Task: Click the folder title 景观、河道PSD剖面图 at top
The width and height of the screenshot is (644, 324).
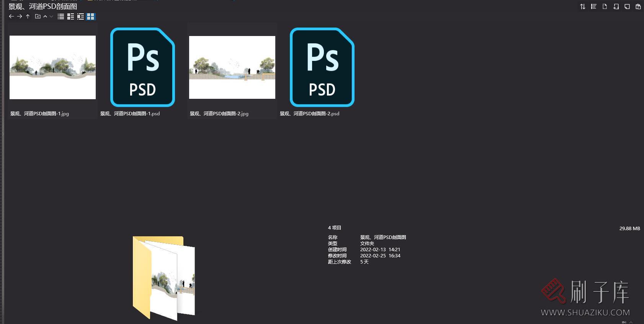Action: pyautogui.click(x=43, y=7)
